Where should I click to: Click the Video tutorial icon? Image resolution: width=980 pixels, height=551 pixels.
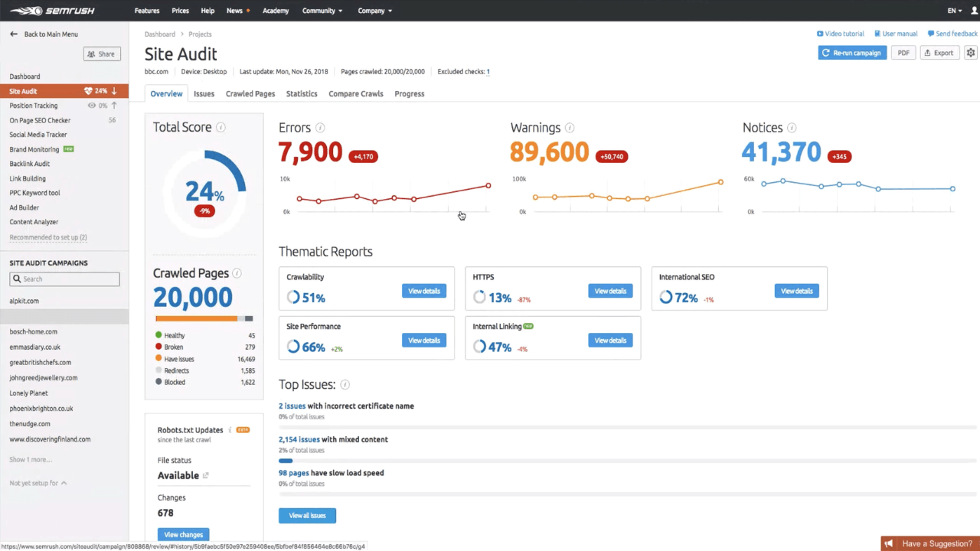820,34
